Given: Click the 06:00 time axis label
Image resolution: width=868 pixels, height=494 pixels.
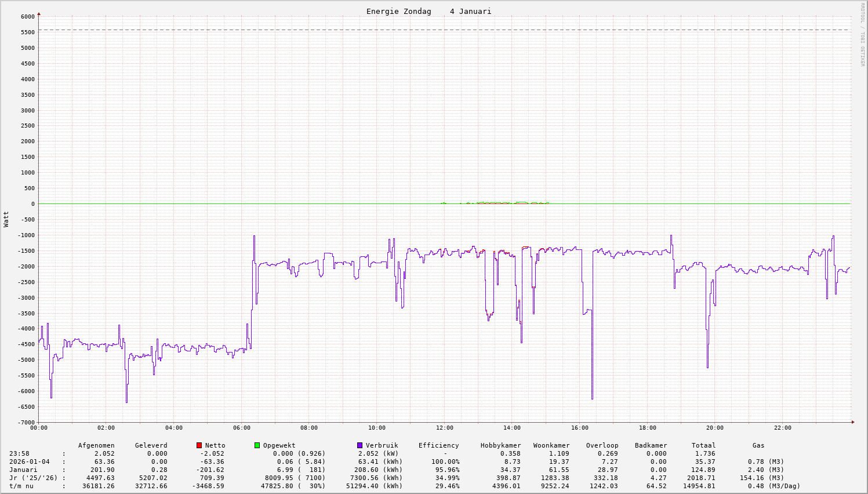Looking at the screenshot, I should (x=242, y=428).
